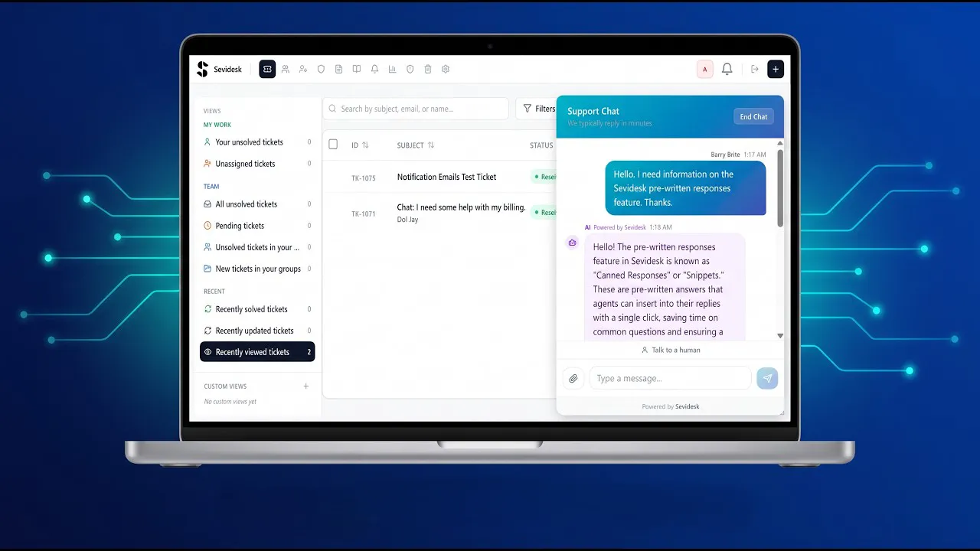Image resolution: width=980 pixels, height=551 pixels.
Task: Open the tickets icon in top navigation
Action: point(267,69)
